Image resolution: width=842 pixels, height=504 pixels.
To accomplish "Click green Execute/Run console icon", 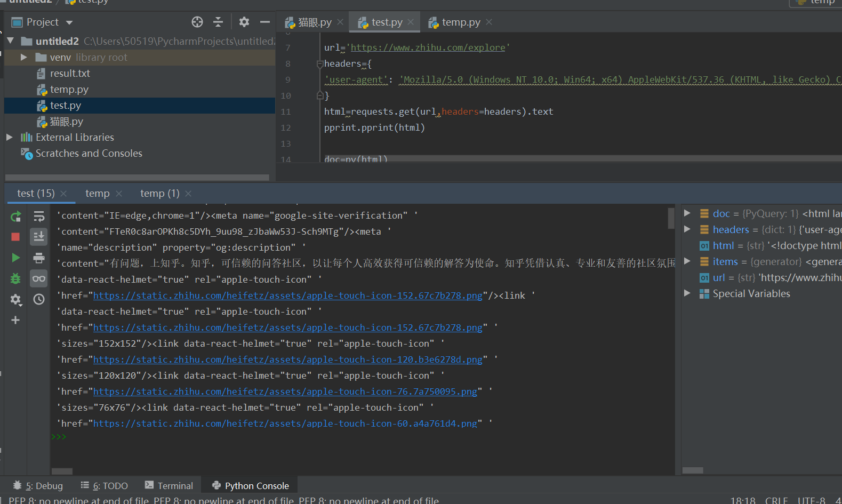I will 16,258.
